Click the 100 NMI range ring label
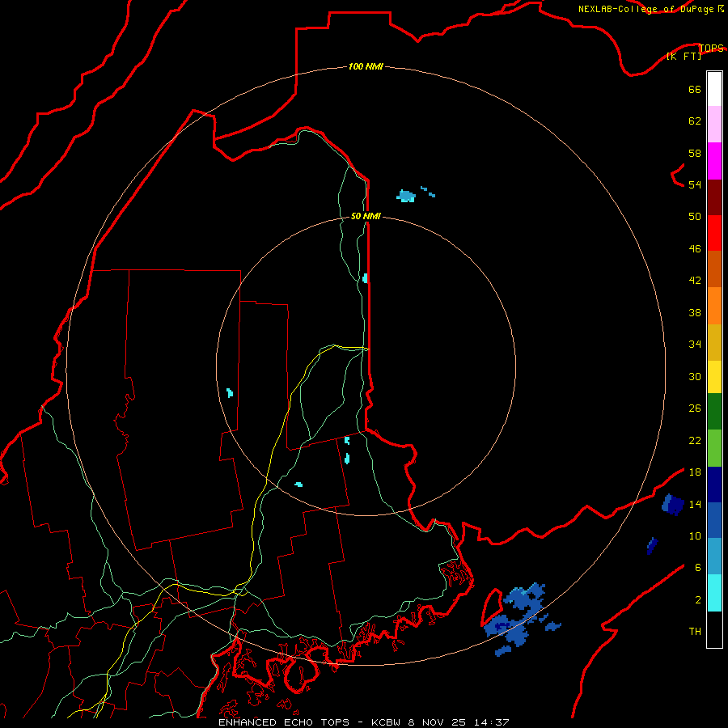728x728 pixels. coord(366,66)
